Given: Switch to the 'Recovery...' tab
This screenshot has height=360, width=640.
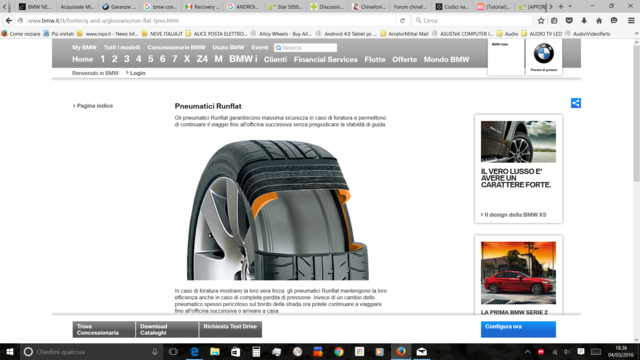Looking at the screenshot, I should (202, 7).
